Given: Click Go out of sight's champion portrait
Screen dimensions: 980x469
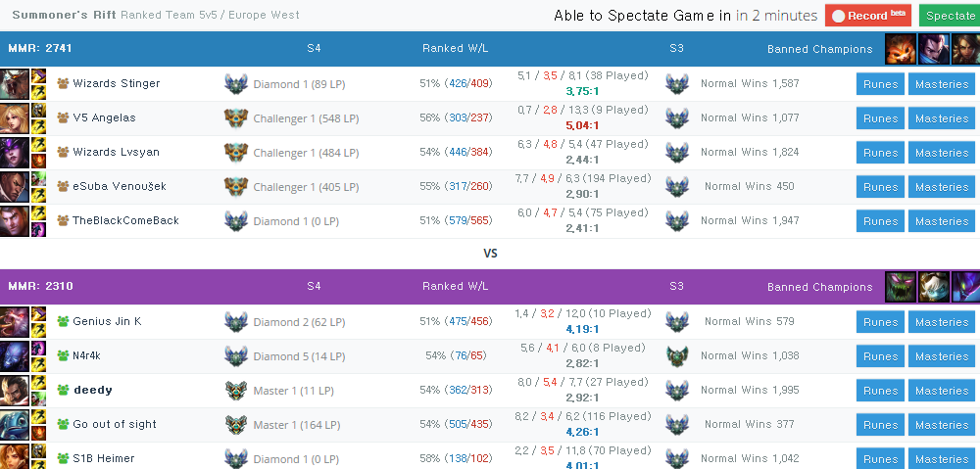Looking at the screenshot, I should (x=15, y=425).
